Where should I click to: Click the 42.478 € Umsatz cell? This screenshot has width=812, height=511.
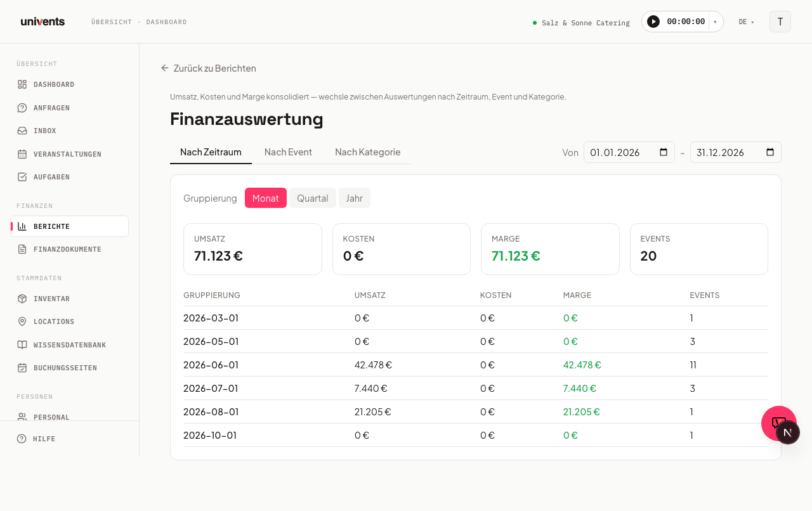pos(373,365)
